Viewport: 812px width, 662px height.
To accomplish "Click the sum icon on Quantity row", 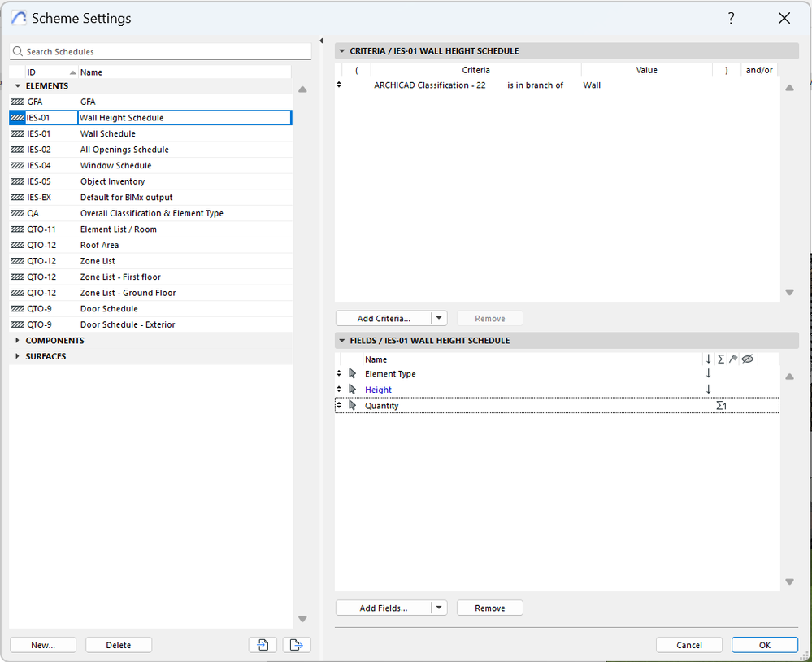I will point(721,406).
